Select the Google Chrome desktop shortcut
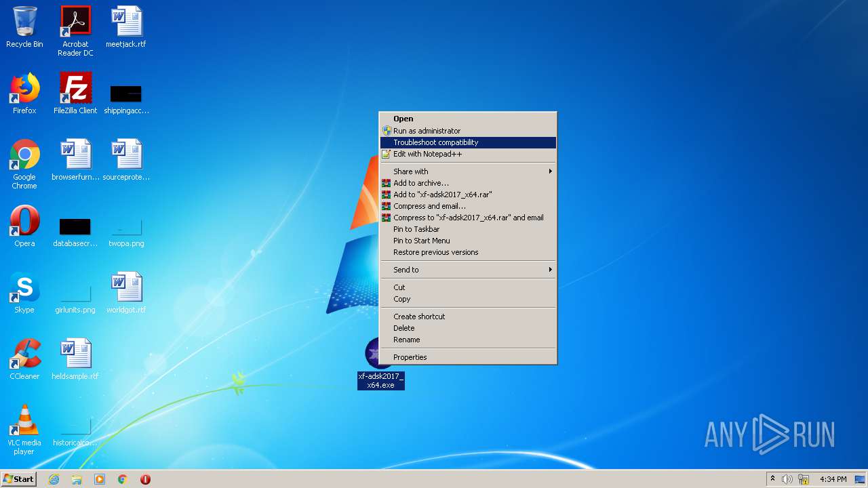This screenshot has height=488, width=868. point(24,164)
